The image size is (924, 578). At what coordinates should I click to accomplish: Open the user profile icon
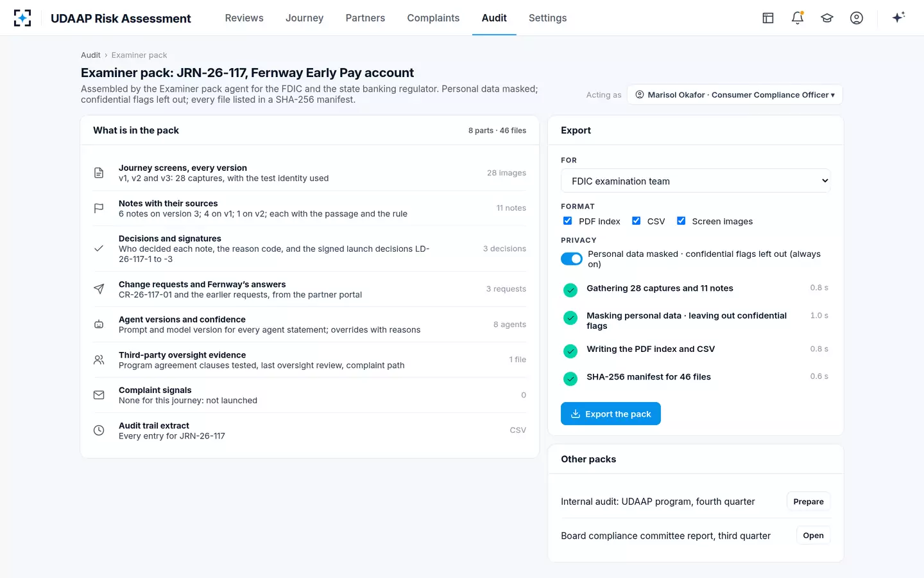[x=857, y=18]
